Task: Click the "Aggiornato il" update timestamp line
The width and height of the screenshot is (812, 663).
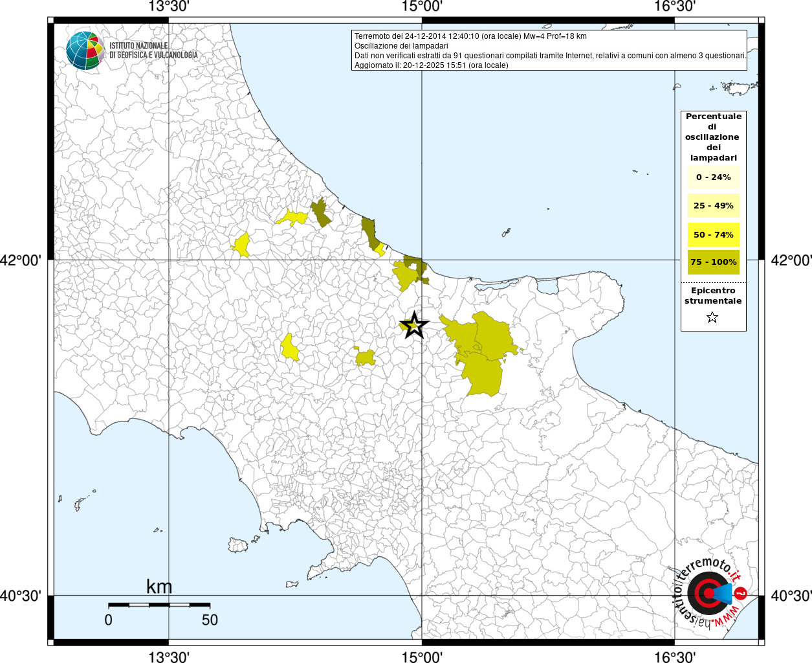Action: click(431, 65)
